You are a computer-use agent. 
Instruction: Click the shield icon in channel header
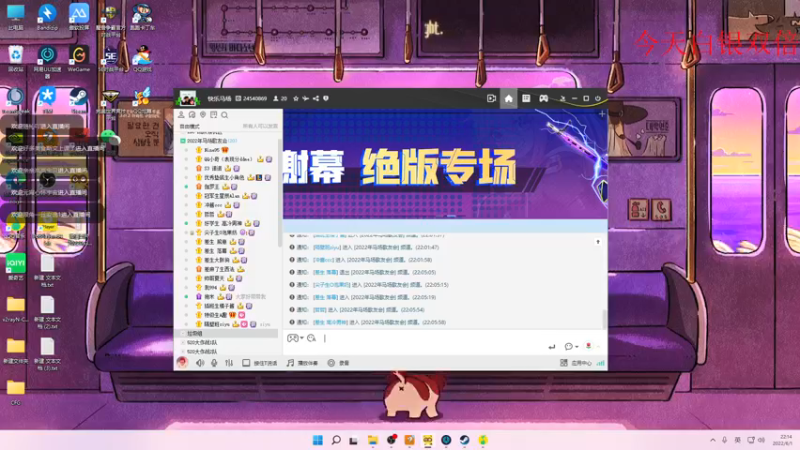pos(326,98)
